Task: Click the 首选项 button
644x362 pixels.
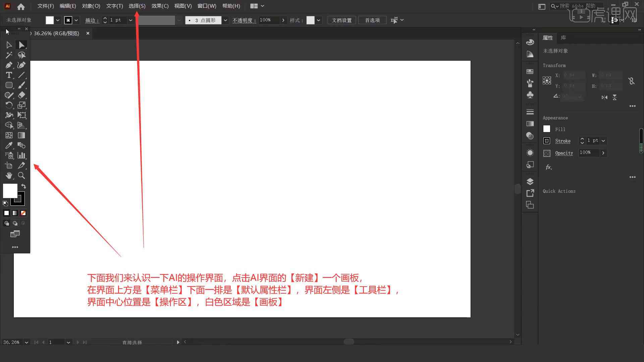Action: [372, 20]
